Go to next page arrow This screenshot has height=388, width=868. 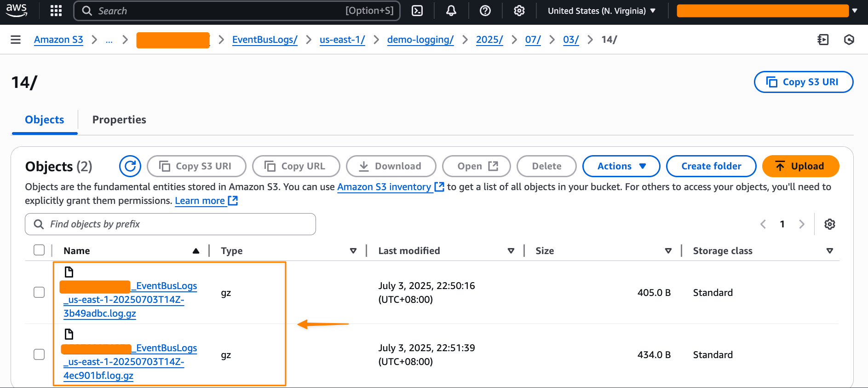coord(802,224)
